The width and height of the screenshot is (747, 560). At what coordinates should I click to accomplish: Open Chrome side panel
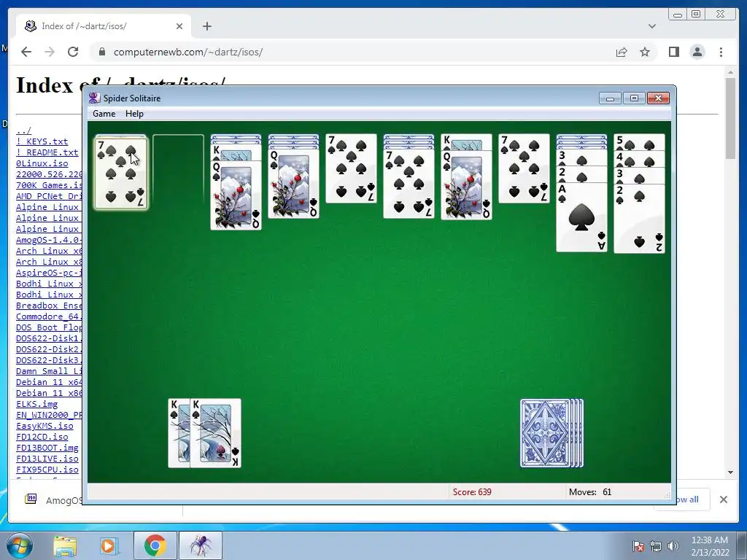coord(673,52)
